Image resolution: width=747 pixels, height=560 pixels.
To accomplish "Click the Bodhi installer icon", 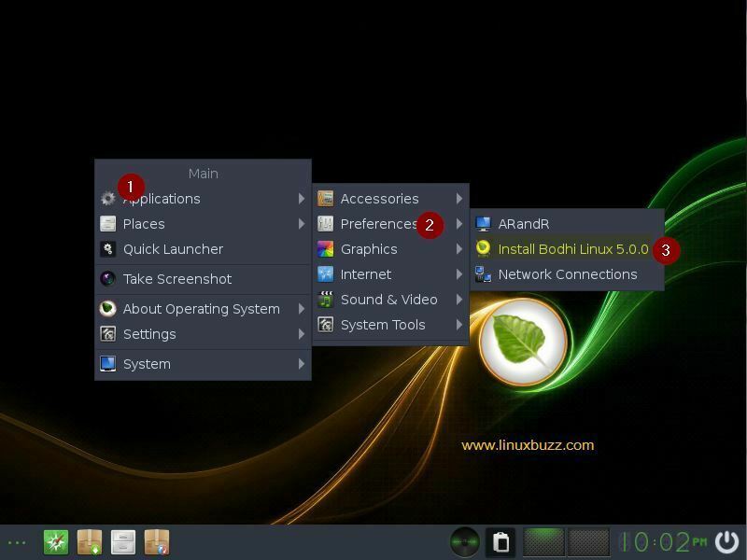I will [x=483, y=249].
